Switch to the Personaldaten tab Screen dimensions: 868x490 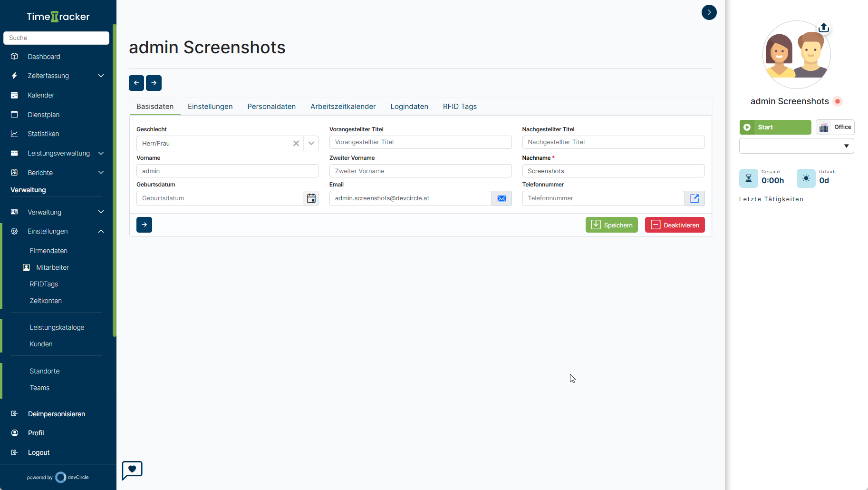coord(271,107)
